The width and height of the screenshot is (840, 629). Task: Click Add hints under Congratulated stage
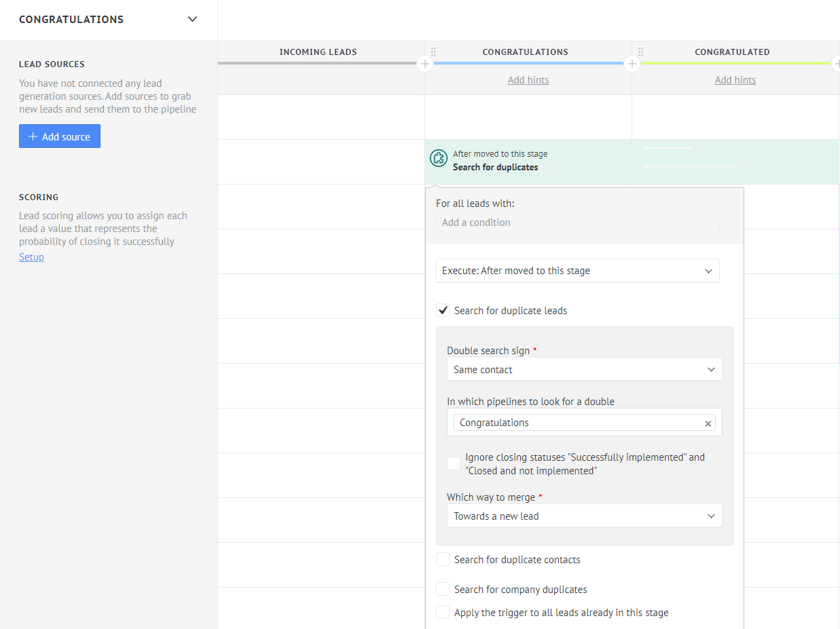point(735,80)
